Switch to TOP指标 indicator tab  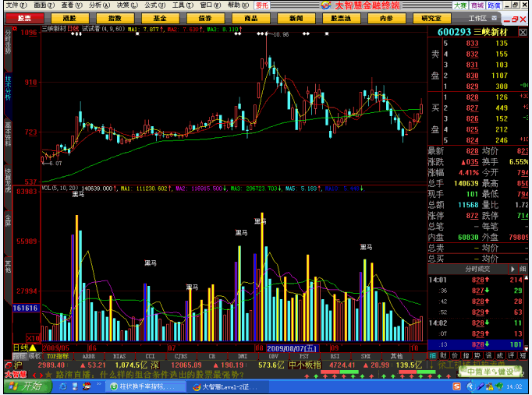(58, 356)
